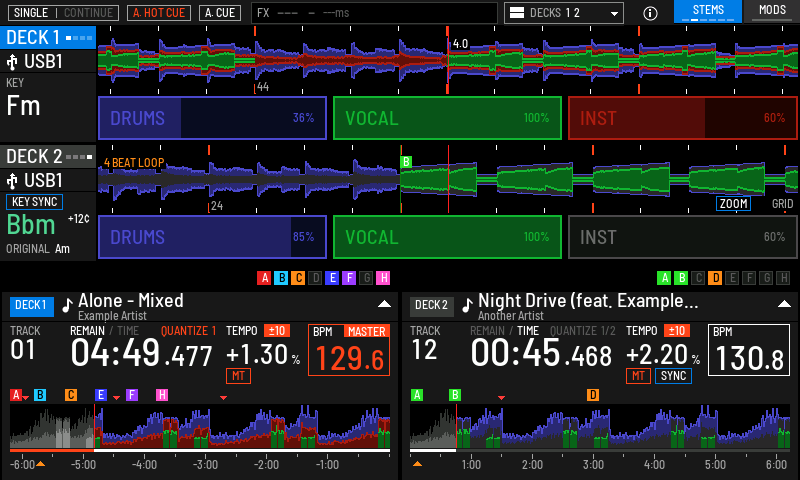Select Deck 1 hot cue A in pad row
This screenshot has height=480, width=800.
264,278
